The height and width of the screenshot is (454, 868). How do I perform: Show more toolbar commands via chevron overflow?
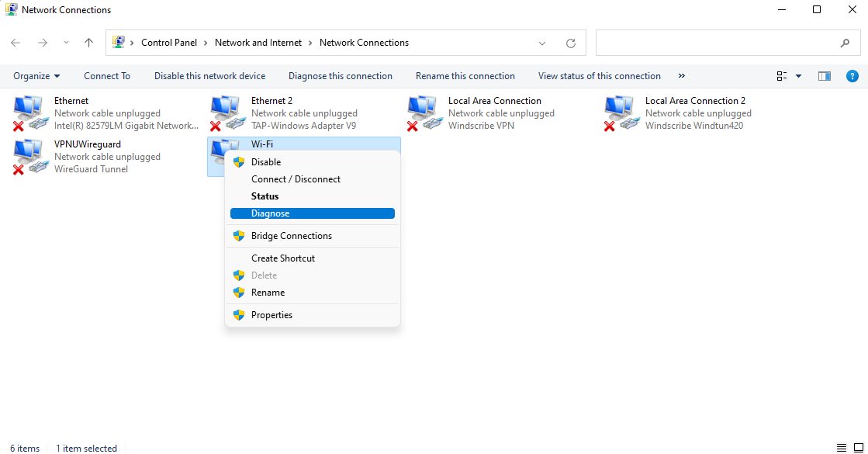tap(682, 76)
